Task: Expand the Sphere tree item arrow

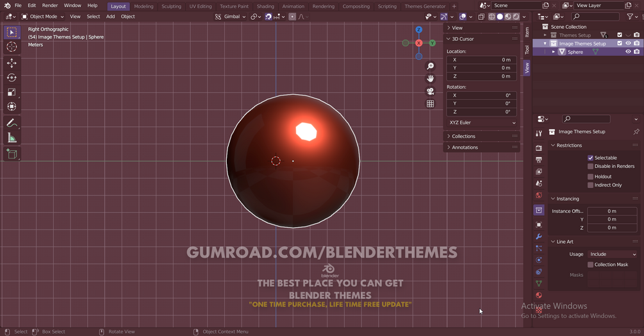Action: (553, 52)
